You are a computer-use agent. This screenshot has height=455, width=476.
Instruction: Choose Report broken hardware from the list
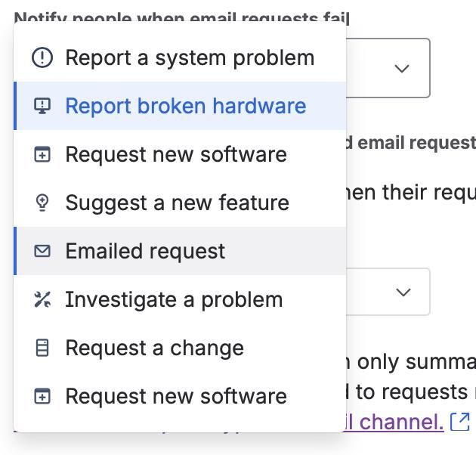[185, 107]
